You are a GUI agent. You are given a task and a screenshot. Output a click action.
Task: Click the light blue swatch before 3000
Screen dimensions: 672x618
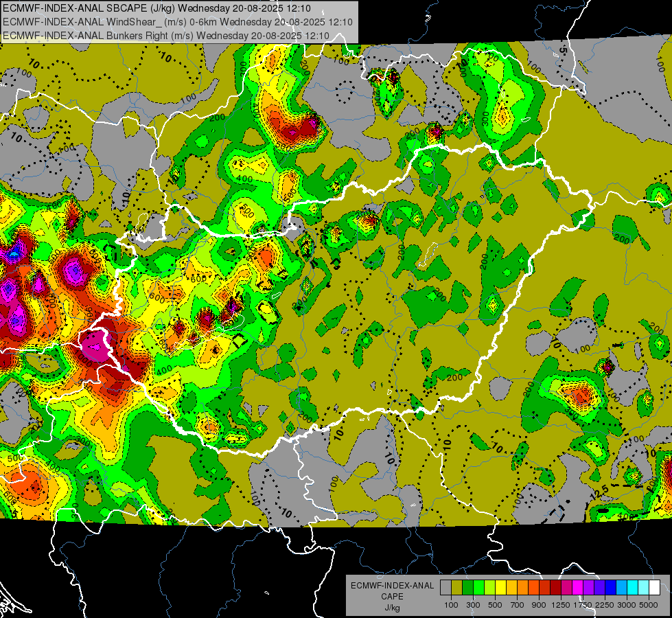click(x=621, y=587)
